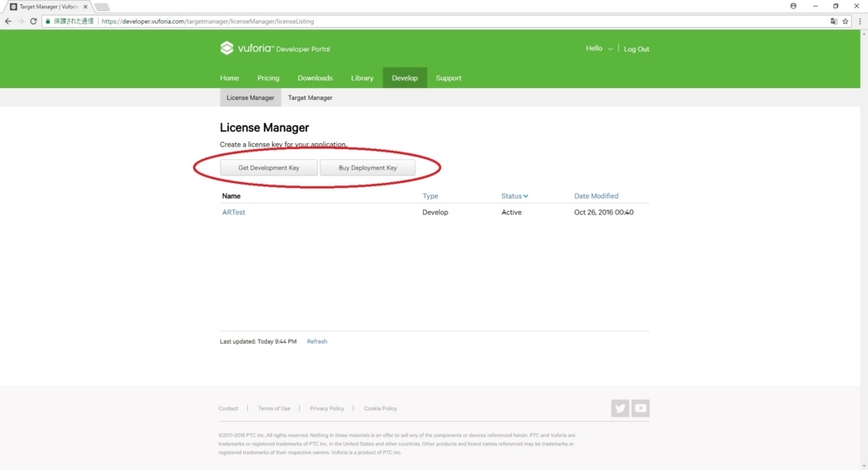Click the 'Oct 26, 2016 00:40' date cell
This screenshot has height=470, width=868.
[604, 212]
